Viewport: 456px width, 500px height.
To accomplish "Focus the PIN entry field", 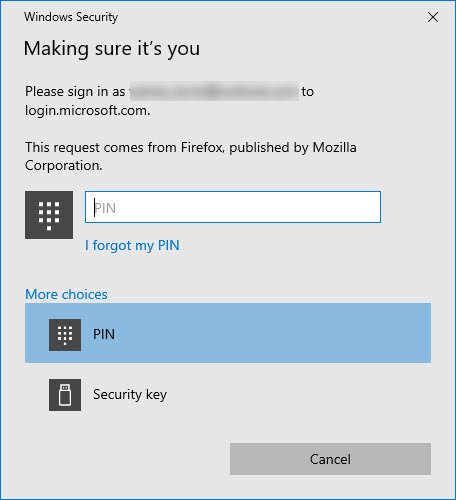I will [233, 207].
